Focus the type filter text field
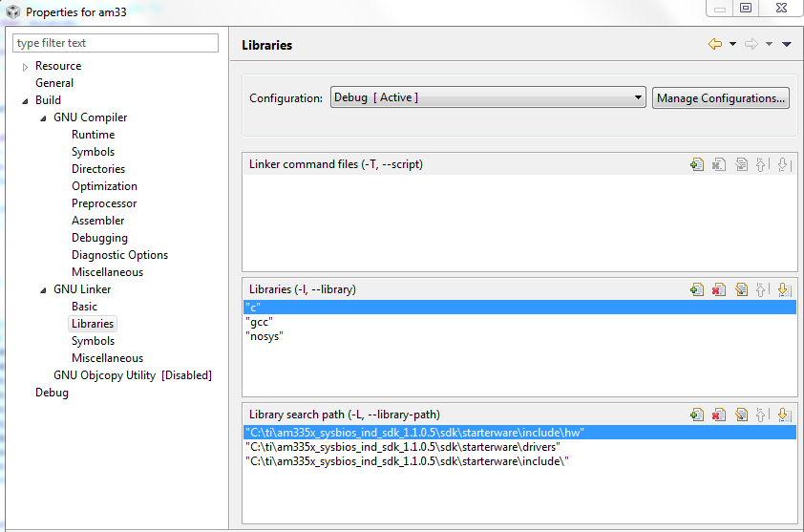This screenshot has width=804, height=532. pos(116,43)
